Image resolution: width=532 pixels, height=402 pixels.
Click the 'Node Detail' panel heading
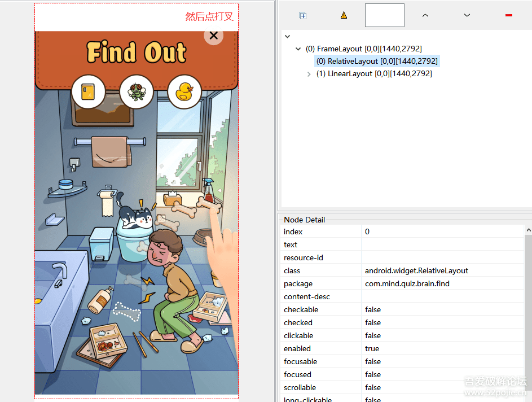click(304, 220)
